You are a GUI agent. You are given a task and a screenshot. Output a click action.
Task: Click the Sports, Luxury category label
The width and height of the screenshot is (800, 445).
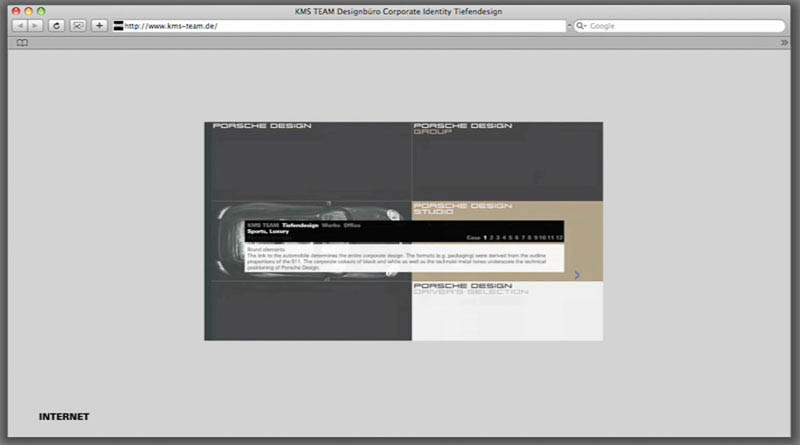point(268,231)
